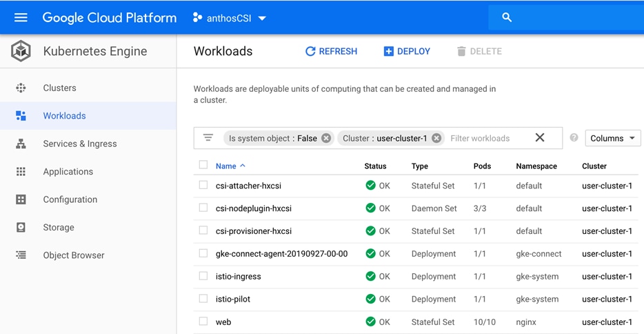Click the Status column header
The image size is (644, 334).
375,166
